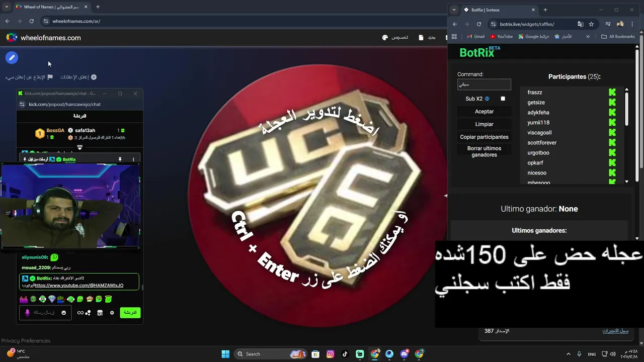
Task: Expand hidden bookmarks with the double chevron
Action: [x=588, y=36]
